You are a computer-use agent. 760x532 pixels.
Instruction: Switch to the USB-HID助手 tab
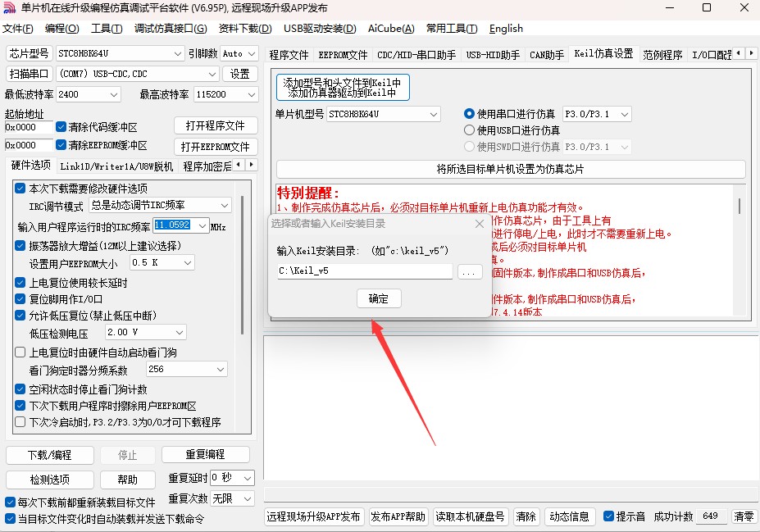tap(493, 55)
